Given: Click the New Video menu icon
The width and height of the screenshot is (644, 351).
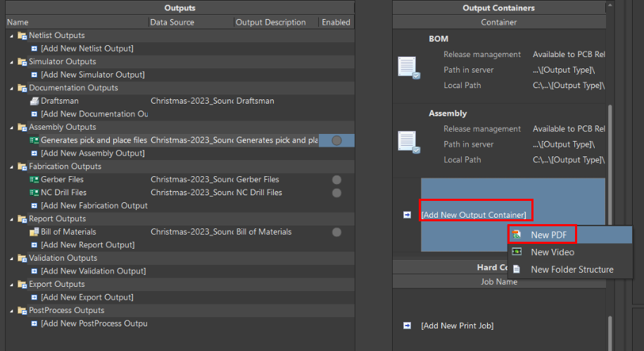Looking at the screenshot, I should tap(517, 252).
